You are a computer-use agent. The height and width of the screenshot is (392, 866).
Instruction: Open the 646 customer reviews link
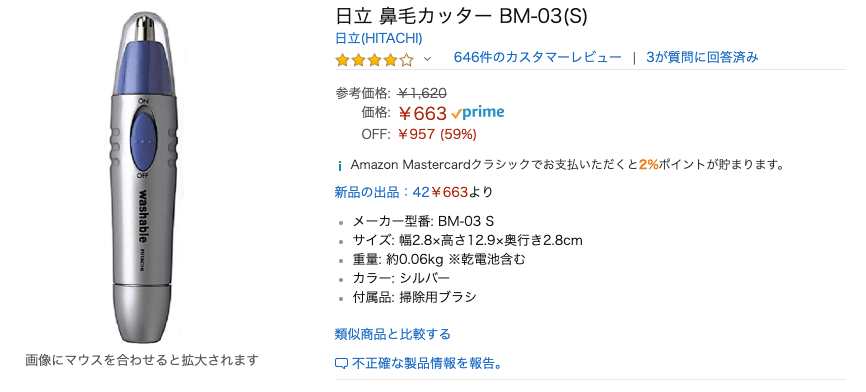point(537,57)
